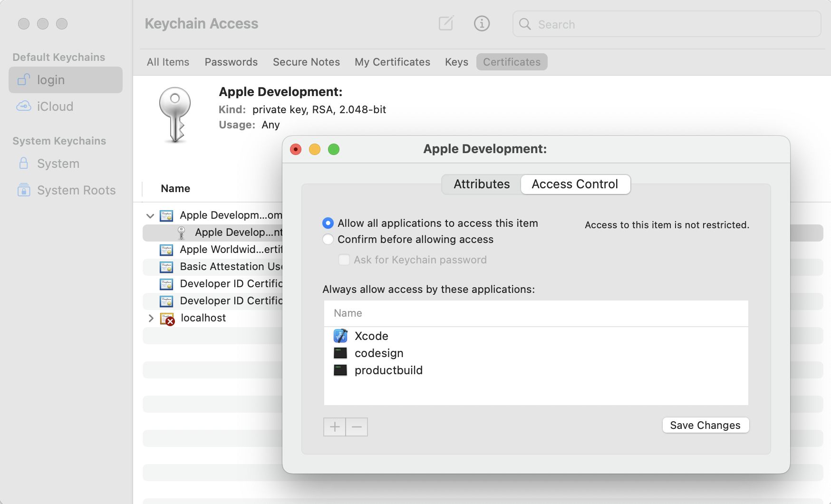831x504 pixels.
Task: Click the add application plus button
Action: tap(334, 426)
